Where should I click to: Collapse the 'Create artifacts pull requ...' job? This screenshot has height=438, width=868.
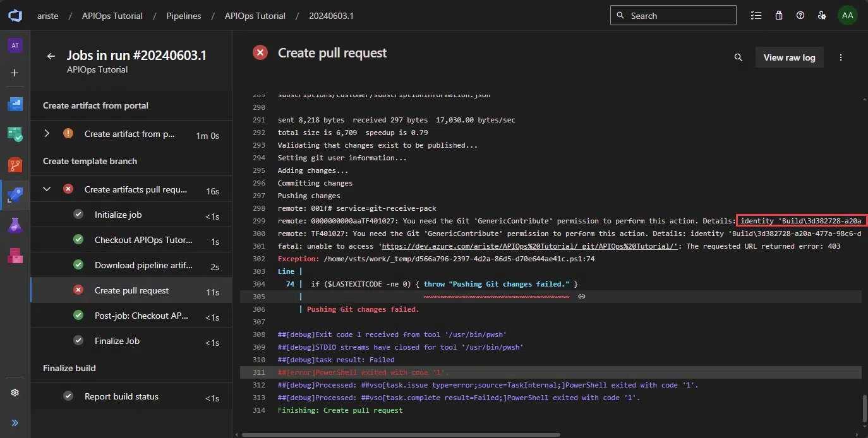click(x=46, y=189)
